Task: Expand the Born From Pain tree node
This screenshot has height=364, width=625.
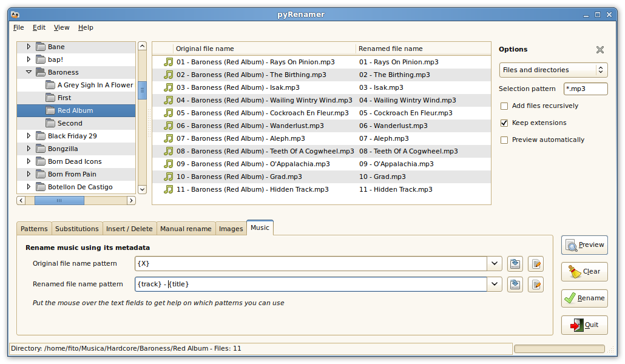Action: pyautogui.click(x=29, y=174)
